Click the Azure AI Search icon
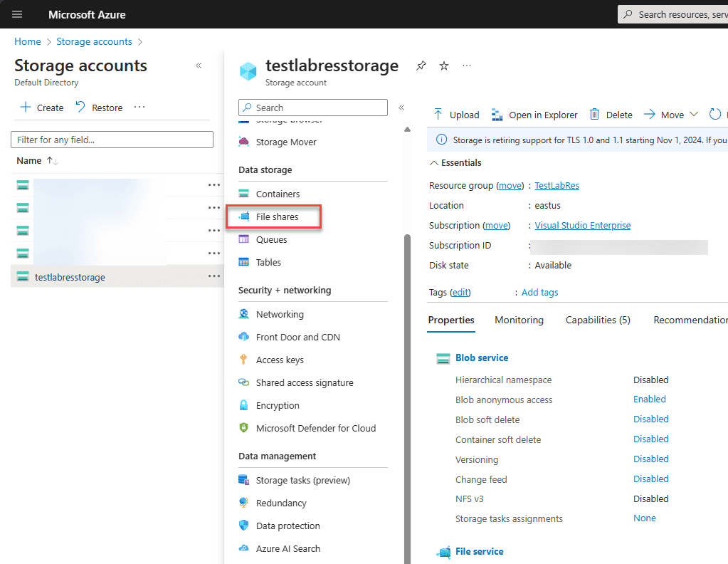This screenshot has height=564, width=728. tap(244, 548)
